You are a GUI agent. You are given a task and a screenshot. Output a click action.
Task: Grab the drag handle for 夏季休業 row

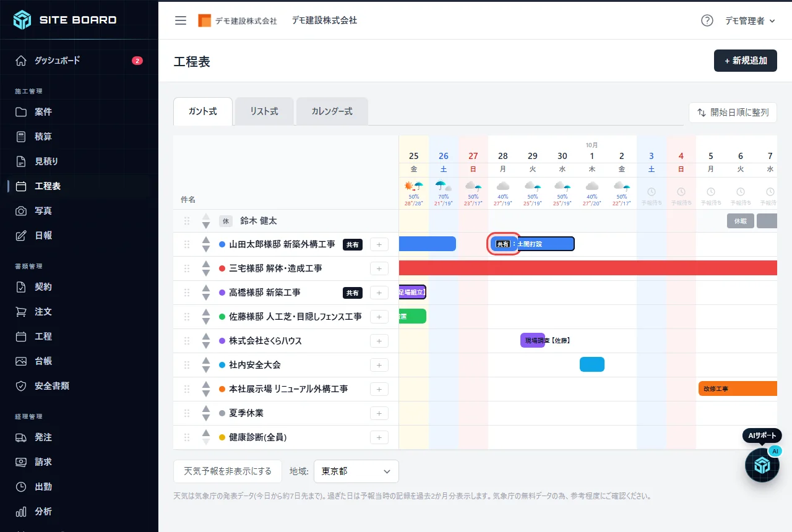coord(187,413)
